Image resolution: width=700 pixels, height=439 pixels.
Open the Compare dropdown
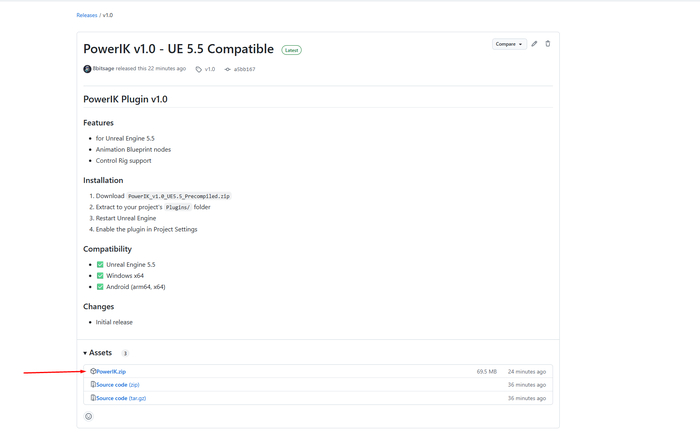[x=509, y=44]
